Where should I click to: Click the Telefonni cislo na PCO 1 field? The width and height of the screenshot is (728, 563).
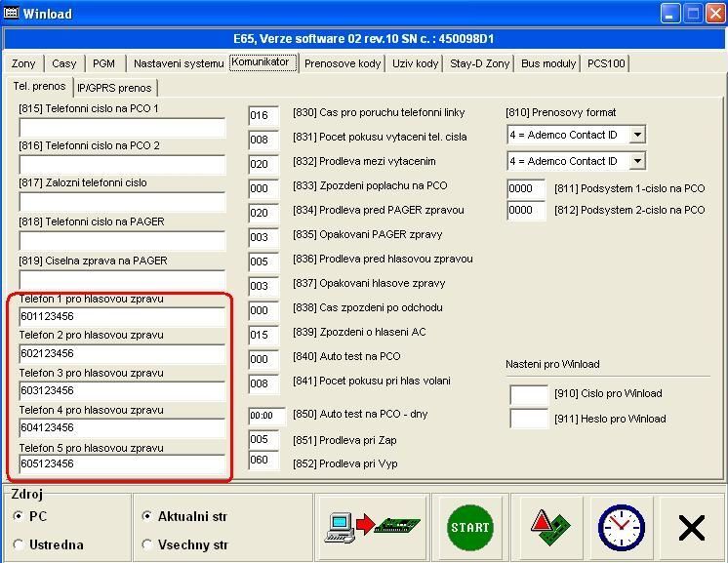click(122, 128)
